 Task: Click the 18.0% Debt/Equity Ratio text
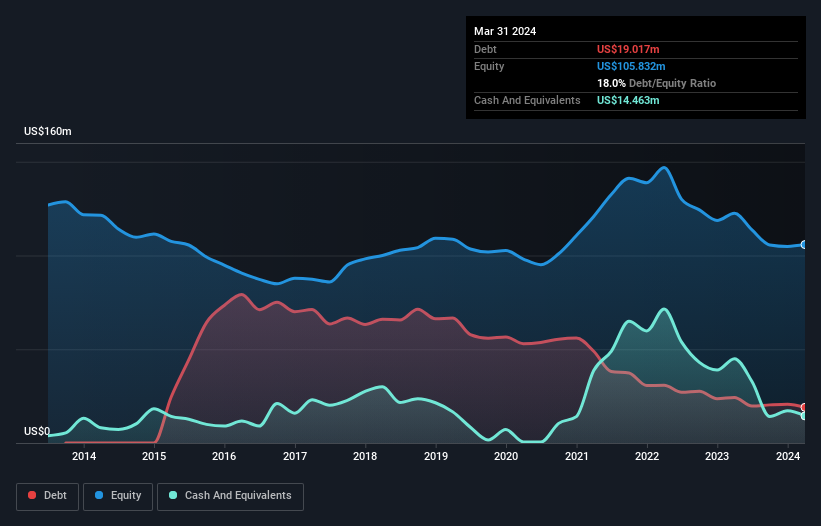(656, 83)
